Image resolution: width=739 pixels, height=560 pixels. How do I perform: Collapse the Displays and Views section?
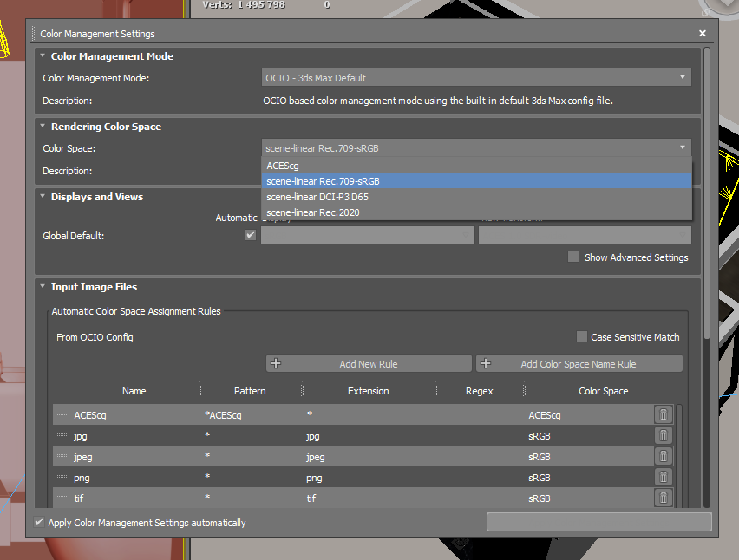(43, 197)
